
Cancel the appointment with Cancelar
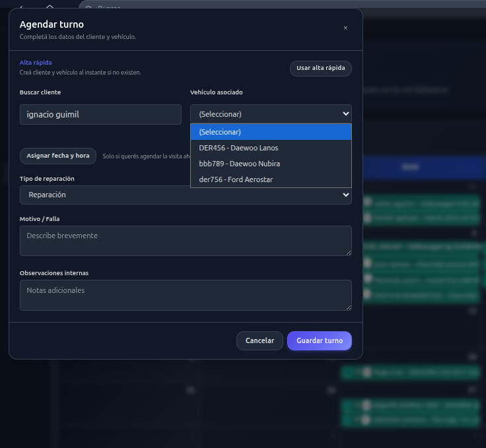260,340
